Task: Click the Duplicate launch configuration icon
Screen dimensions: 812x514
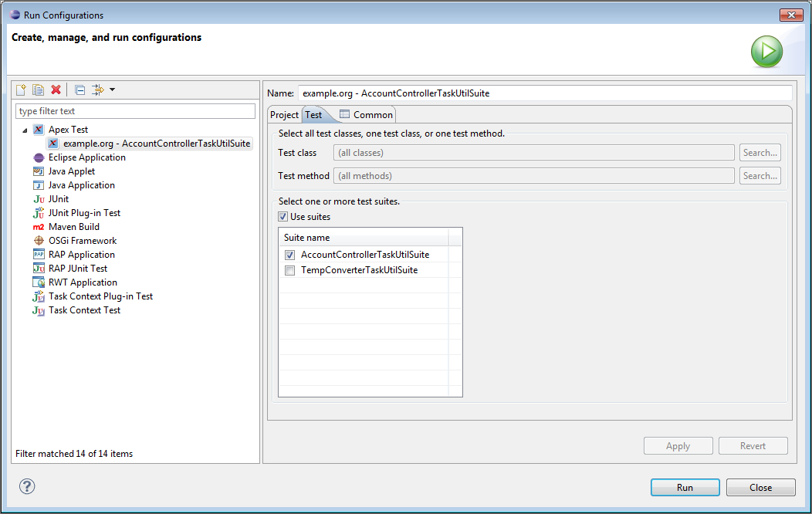Action: [38, 90]
